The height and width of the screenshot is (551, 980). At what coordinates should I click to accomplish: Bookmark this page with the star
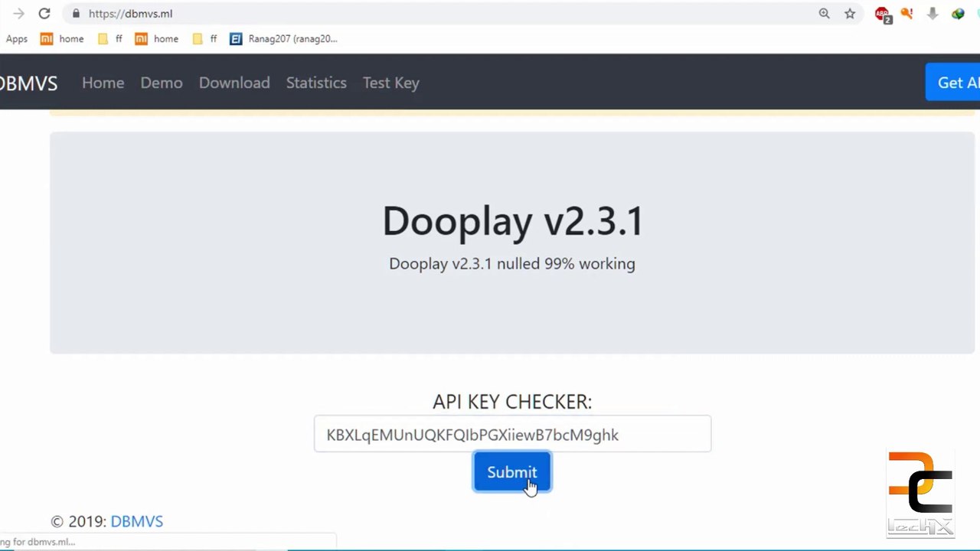point(850,14)
